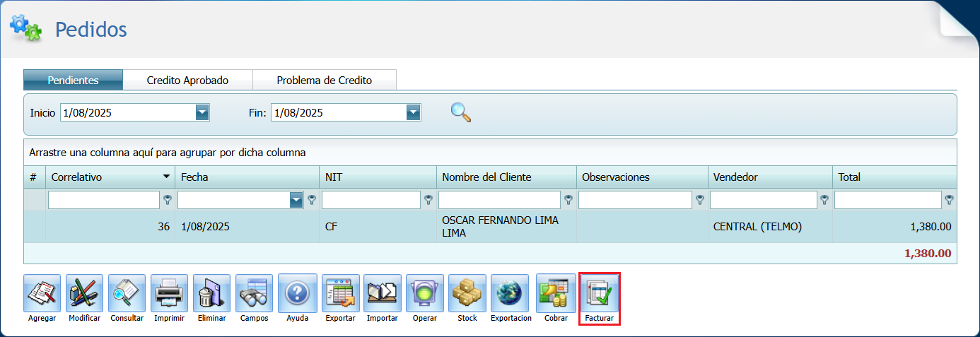Click the Facturar invoice icon

click(x=600, y=293)
